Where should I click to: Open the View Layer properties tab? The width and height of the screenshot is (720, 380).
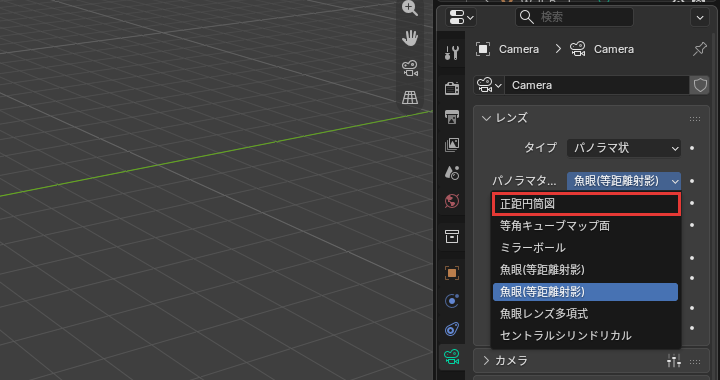pyautogui.click(x=452, y=145)
